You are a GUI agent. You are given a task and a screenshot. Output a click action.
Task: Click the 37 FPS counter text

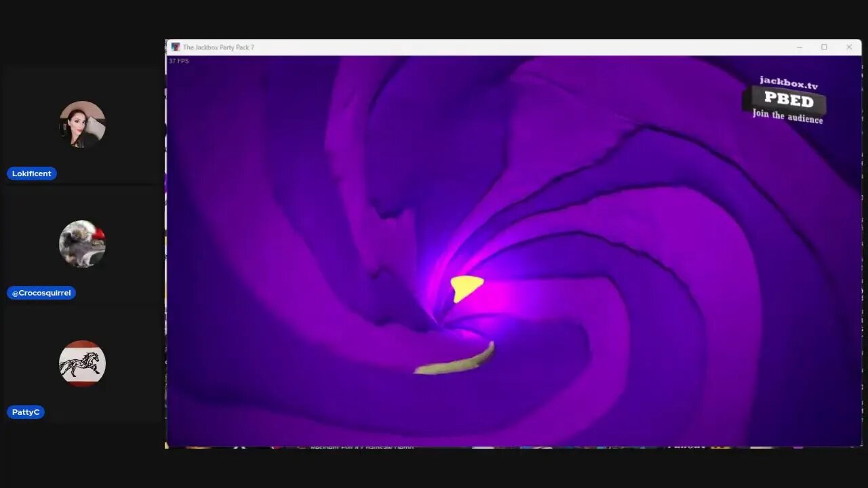179,61
